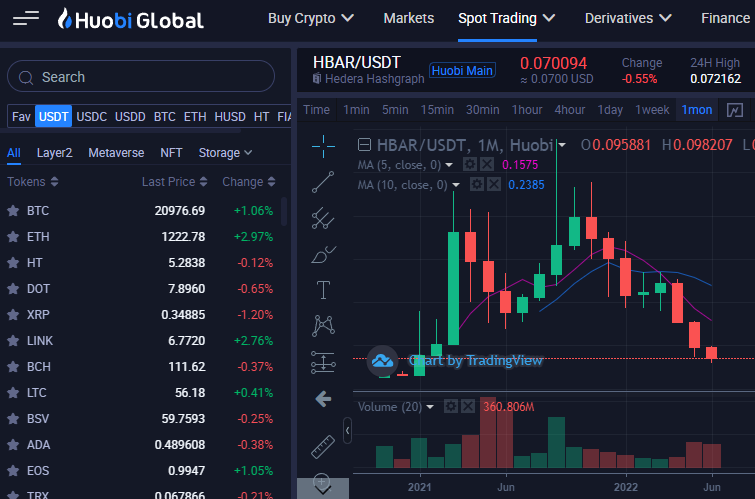Set chart interval to 4hour
755x499 pixels.
coord(570,110)
